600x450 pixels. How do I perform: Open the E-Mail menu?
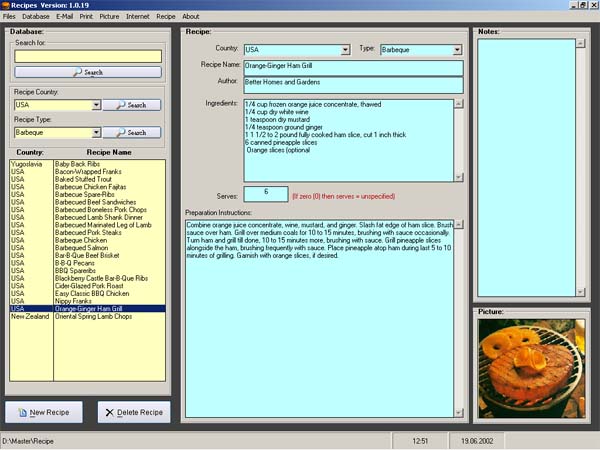(x=65, y=17)
